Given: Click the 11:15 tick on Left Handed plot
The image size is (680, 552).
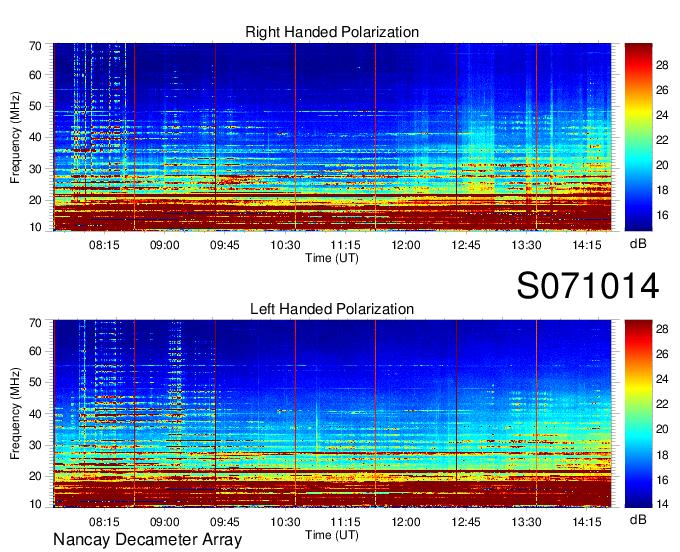Looking at the screenshot, I should 346,522.
